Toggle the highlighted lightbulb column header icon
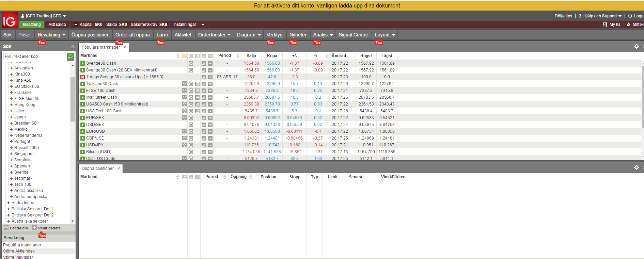Image resolution: width=644 pixels, height=259 pixels. [184, 56]
